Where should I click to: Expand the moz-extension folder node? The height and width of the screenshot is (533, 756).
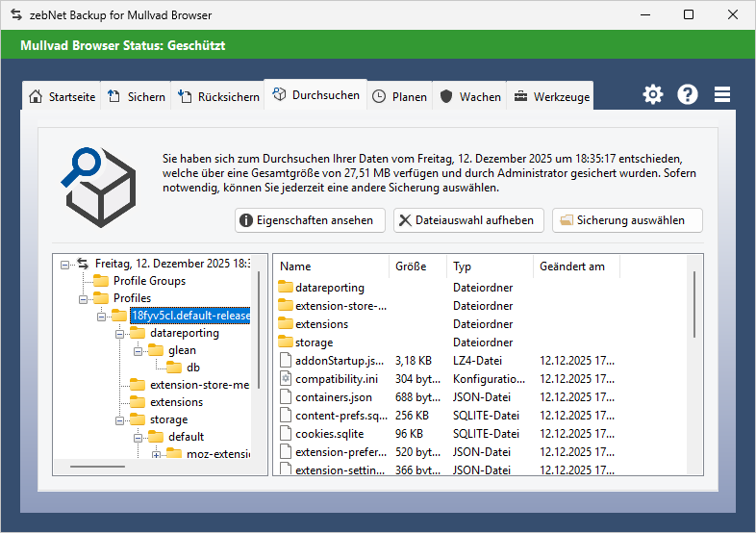click(156, 454)
